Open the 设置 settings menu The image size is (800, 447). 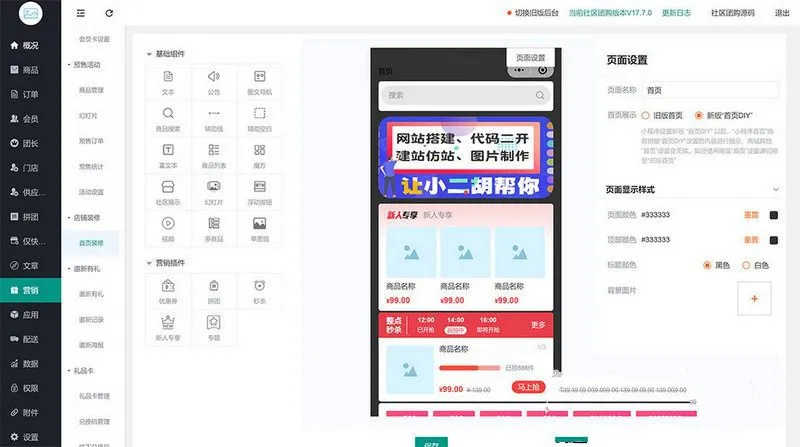[31, 437]
